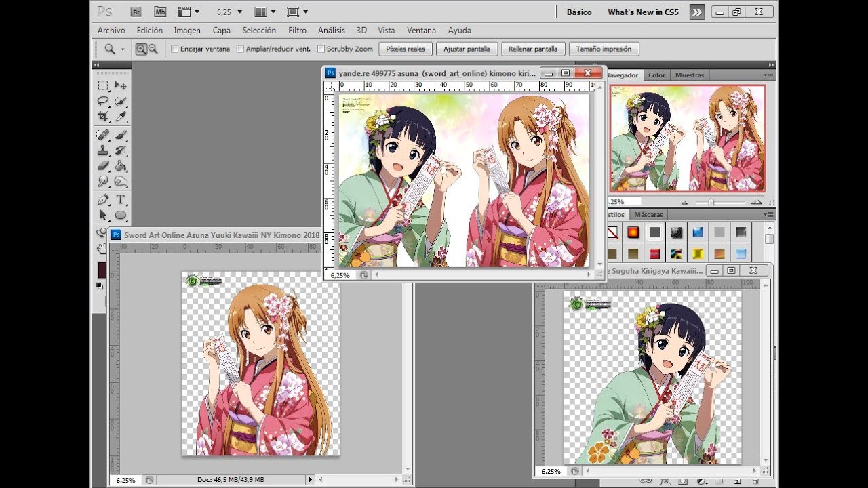
Task: Open the Edición menu
Action: click(149, 30)
